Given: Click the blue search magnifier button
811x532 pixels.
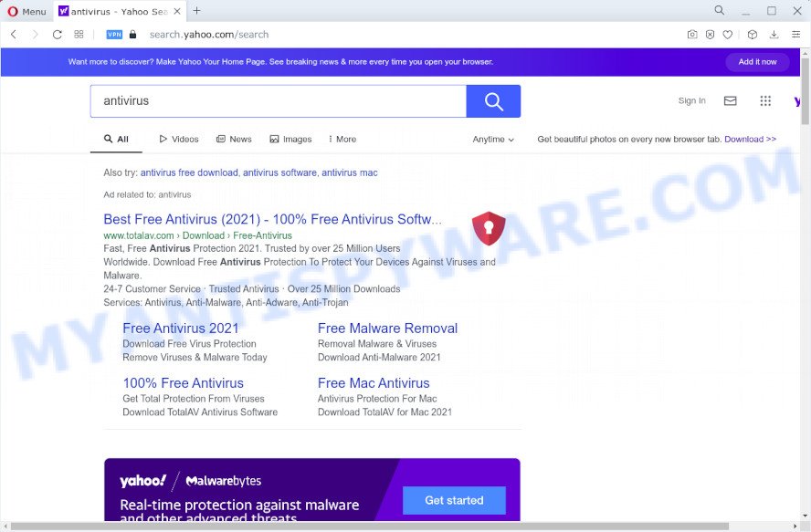Looking at the screenshot, I should 493,100.
